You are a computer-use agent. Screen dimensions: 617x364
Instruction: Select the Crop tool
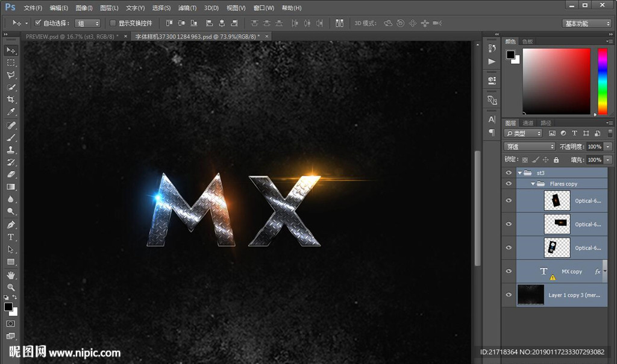pos(11,99)
